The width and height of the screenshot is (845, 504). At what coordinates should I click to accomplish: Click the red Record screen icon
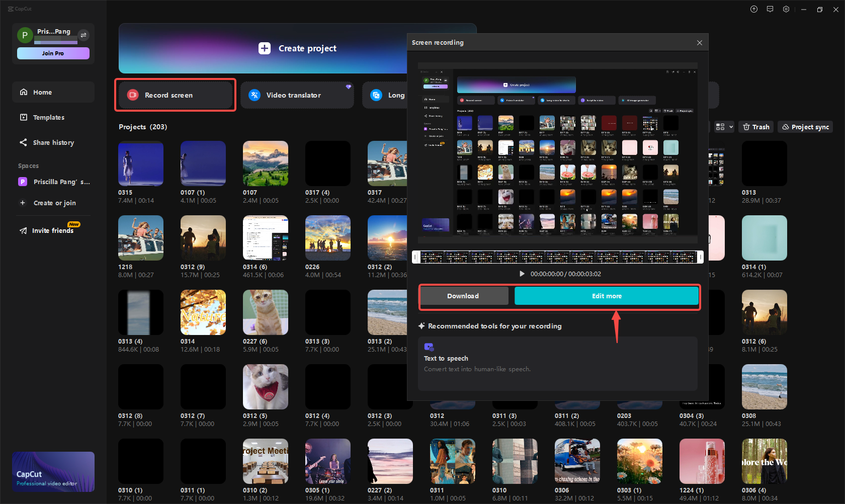[x=133, y=95]
